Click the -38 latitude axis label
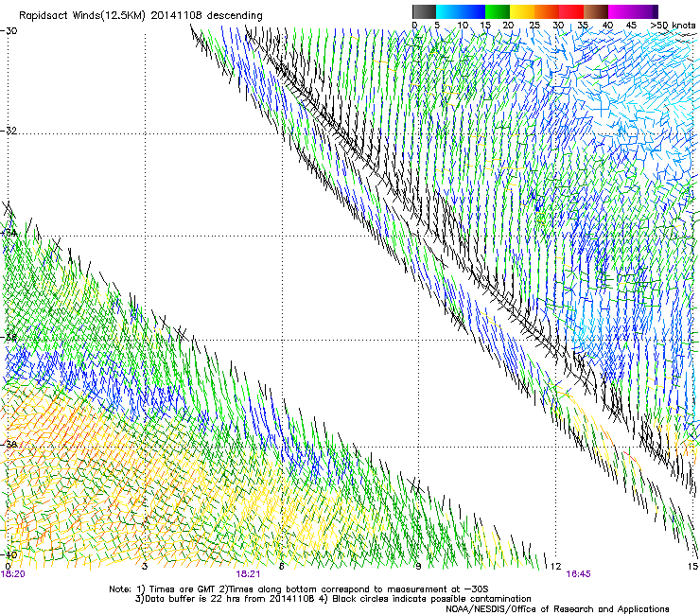 pyautogui.click(x=9, y=445)
